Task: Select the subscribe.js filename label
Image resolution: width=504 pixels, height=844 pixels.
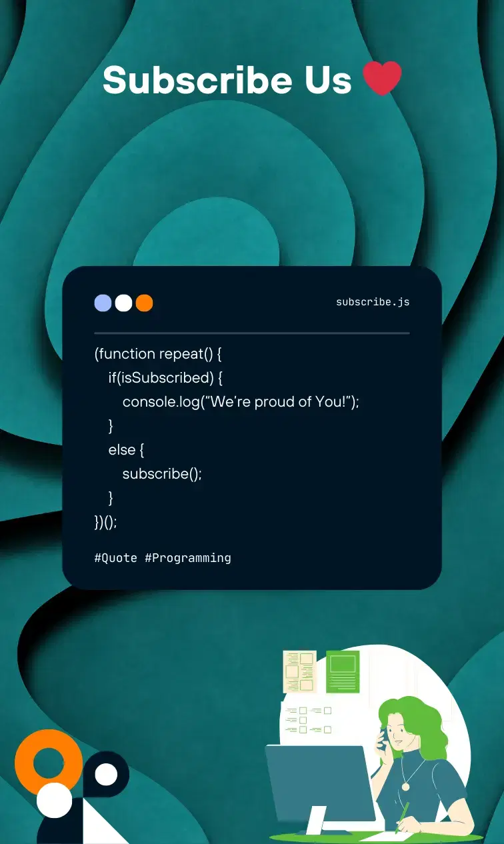Action: [x=373, y=302]
